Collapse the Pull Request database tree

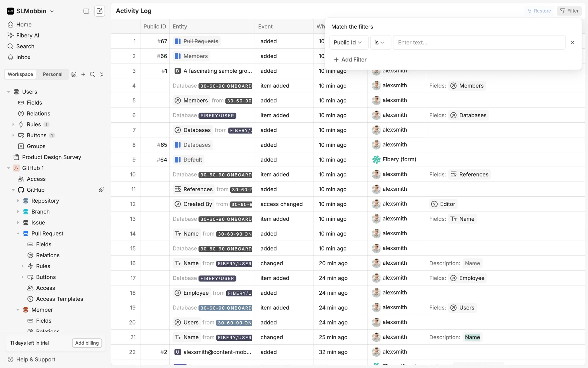pyautogui.click(x=18, y=233)
